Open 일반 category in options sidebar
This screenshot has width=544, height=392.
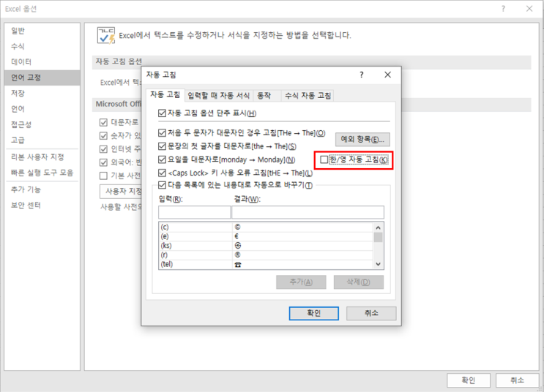42,31
